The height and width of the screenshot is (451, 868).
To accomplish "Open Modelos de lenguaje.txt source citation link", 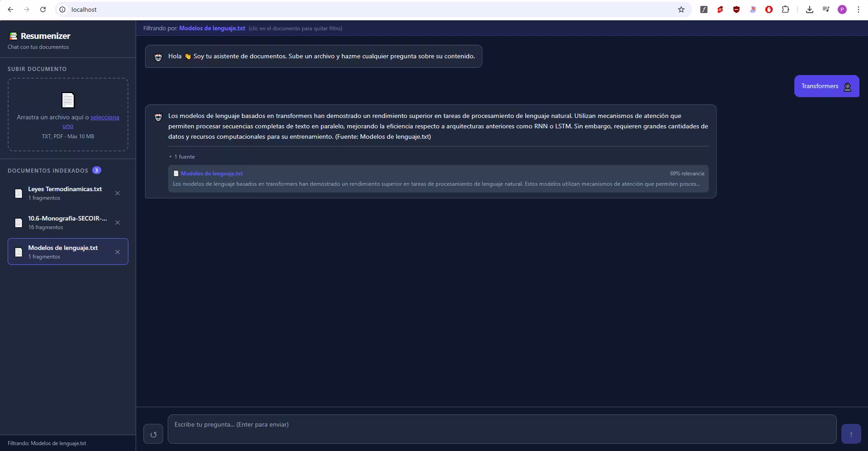I will (x=212, y=174).
